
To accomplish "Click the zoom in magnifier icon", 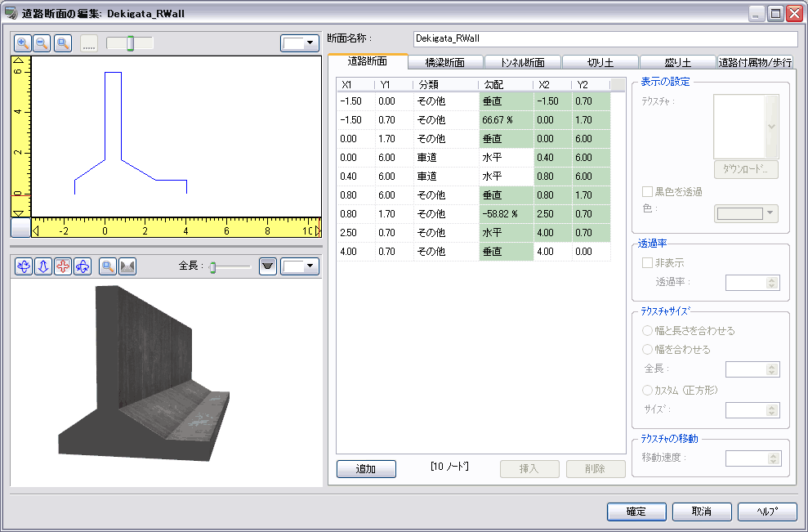I will click(23, 43).
